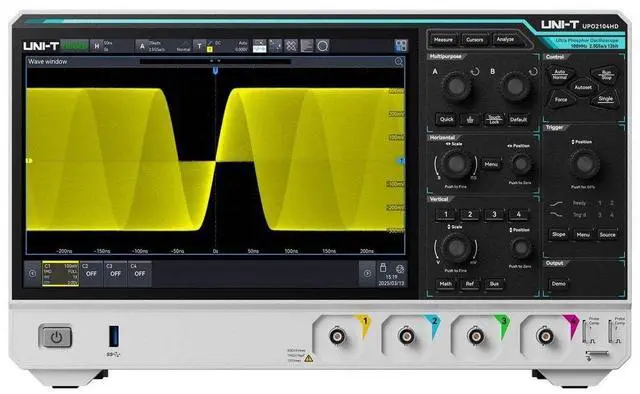Select the C1 channel tile on screen

(x=60, y=274)
